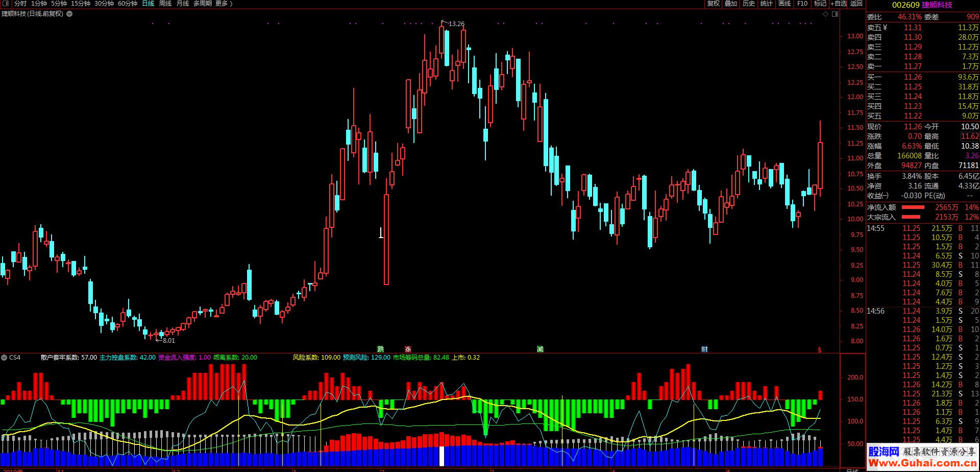The height and width of the screenshot is (472, 980).
Task: Activate the 画线 drawing tool button
Action: 785,4
